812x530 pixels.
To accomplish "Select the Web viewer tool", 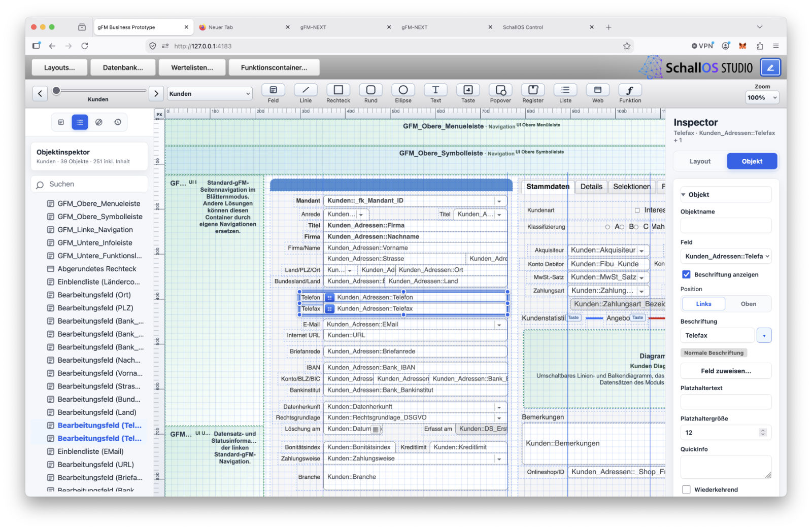I will [598, 90].
